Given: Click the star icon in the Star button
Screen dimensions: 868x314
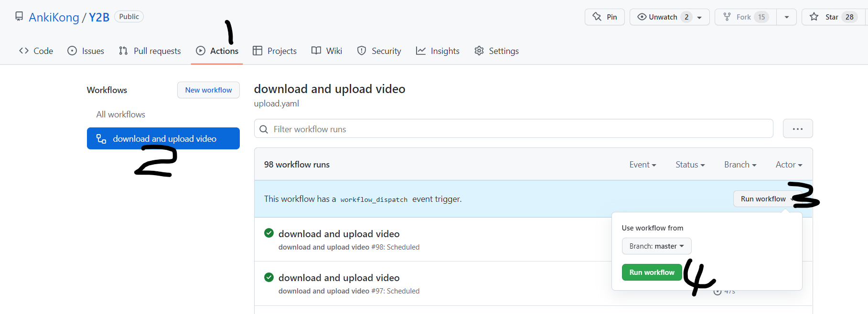Looking at the screenshot, I should [814, 17].
